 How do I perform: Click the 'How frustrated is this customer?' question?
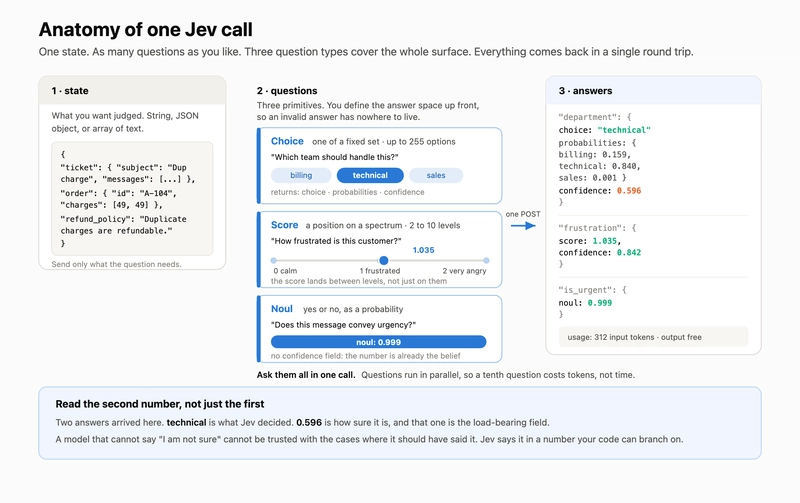point(336,241)
